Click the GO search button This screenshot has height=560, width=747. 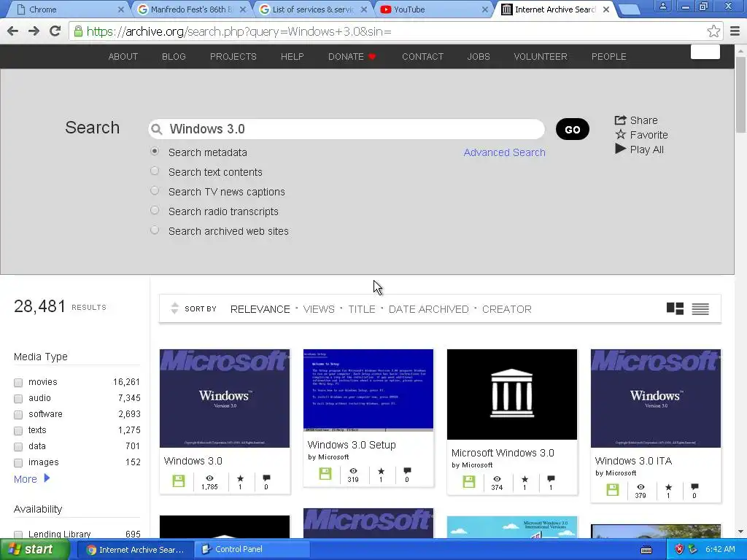pos(572,129)
